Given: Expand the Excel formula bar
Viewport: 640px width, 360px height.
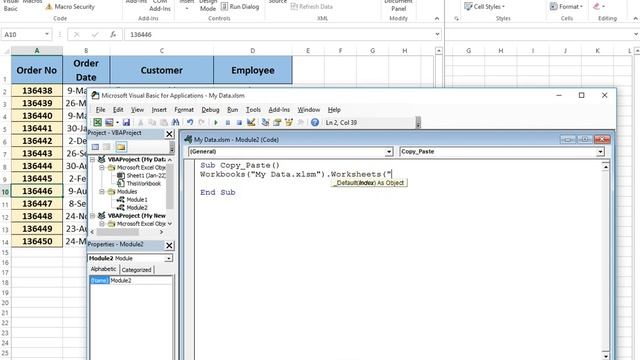Looking at the screenshot, I should click(x=438, y=35).
